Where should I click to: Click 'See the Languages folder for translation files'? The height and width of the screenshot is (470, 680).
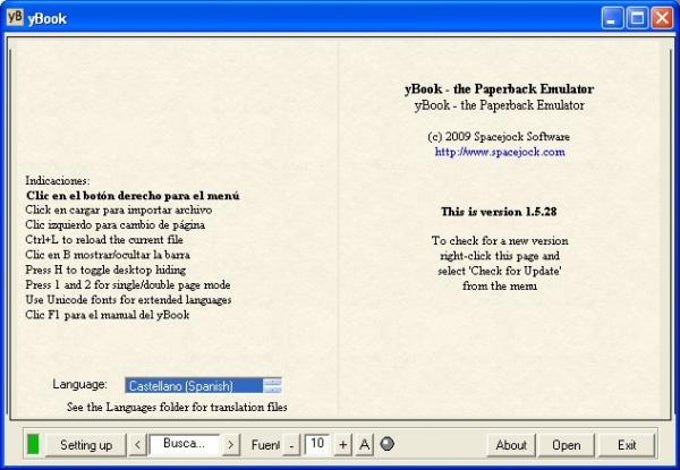(x=177, y=407)
